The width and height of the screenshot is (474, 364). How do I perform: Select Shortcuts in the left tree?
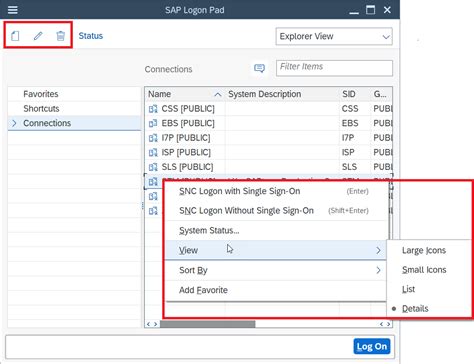(41, 109)
